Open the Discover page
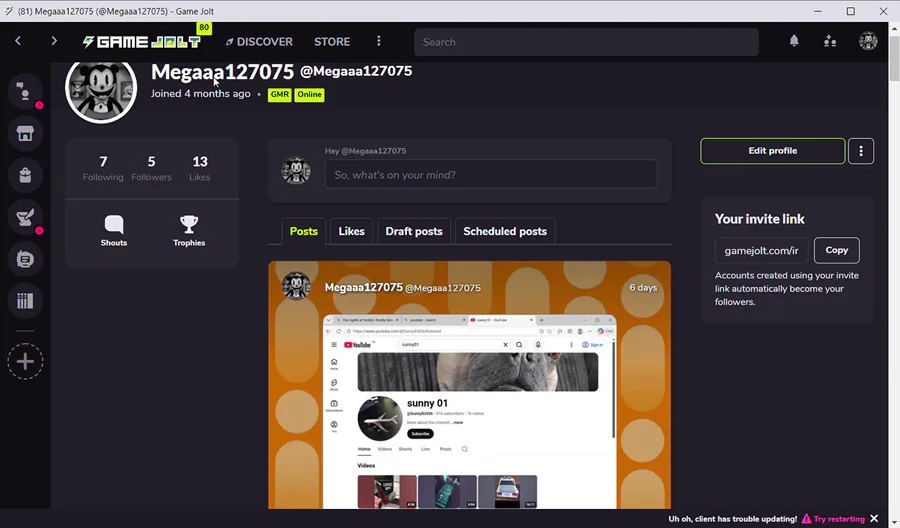The image size is (900, 528). pyautogui.click(x=259, y=41)
